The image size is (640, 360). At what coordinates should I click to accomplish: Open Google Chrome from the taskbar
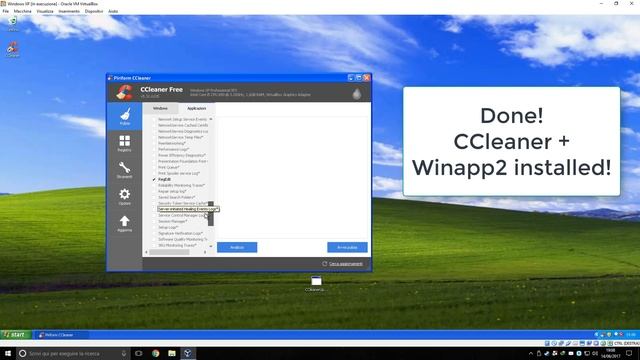[156, 353]
